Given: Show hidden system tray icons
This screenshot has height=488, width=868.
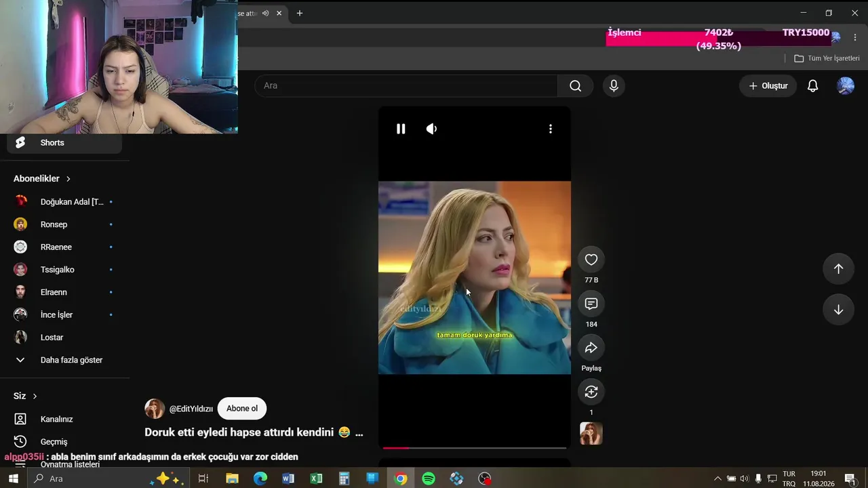Looking at the screenshot, I should (x=717, y=479).
